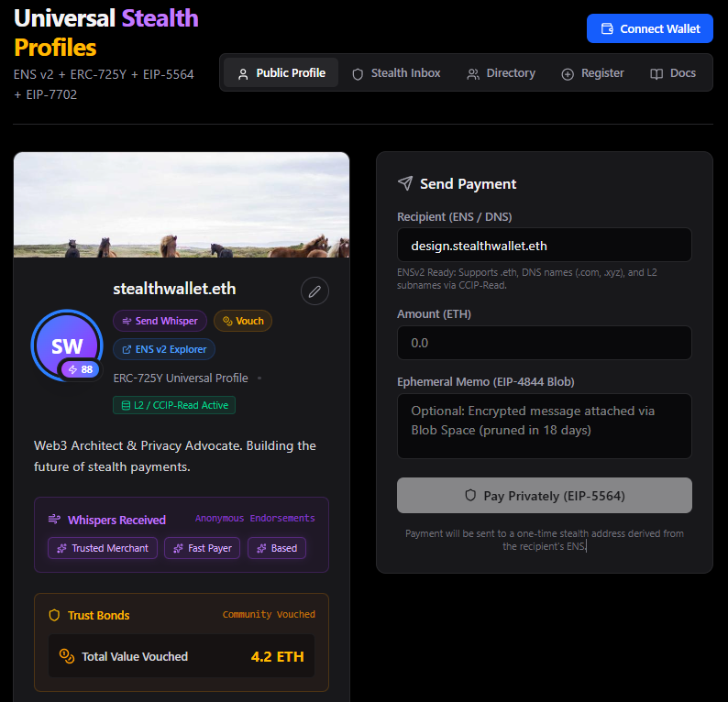
Task: Click the wind icon in Send Whisper button
Action: [127, 321]
